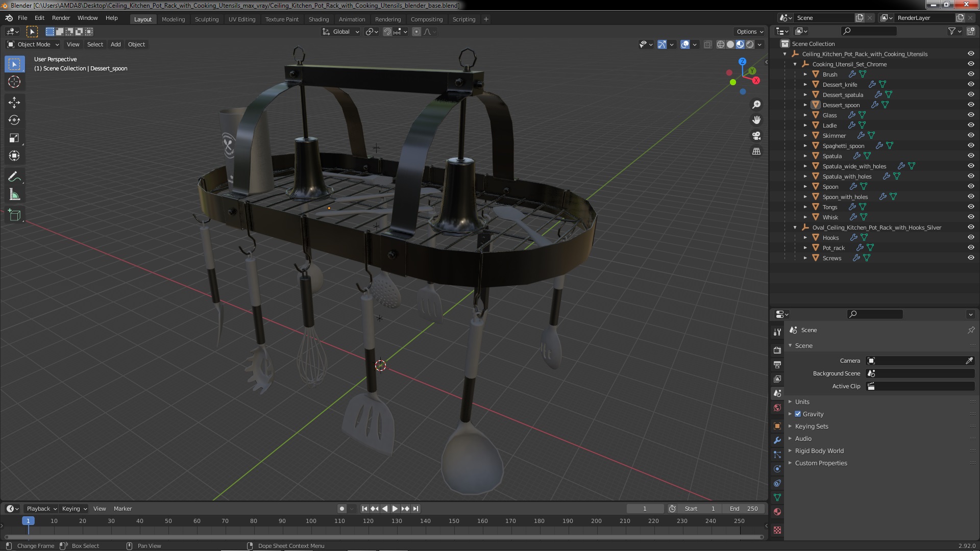This screenshot has height=551, width=980.
Task: Click the timeline horizontal scrollbar
Action: [x=384, y=537]
